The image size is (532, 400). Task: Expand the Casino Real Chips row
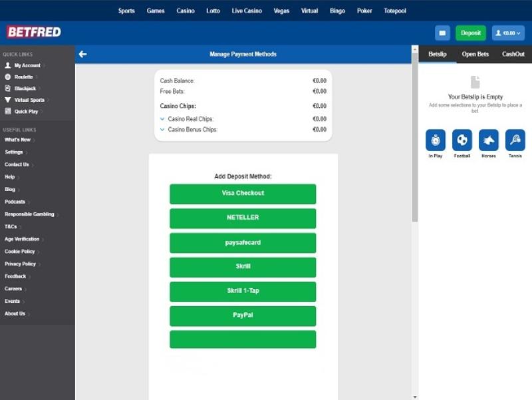pos(163,119)
